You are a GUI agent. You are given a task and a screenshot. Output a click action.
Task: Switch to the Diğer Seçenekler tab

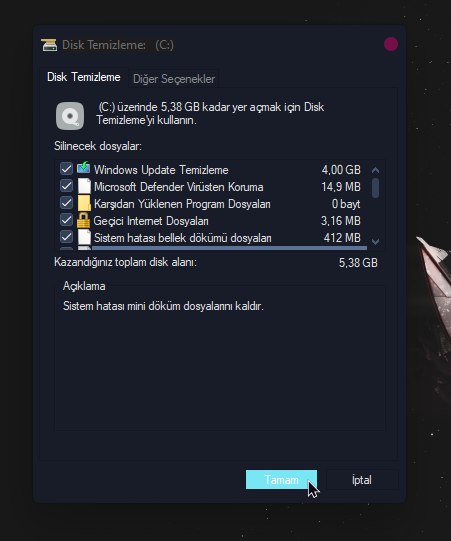click(x=174, y=79)
